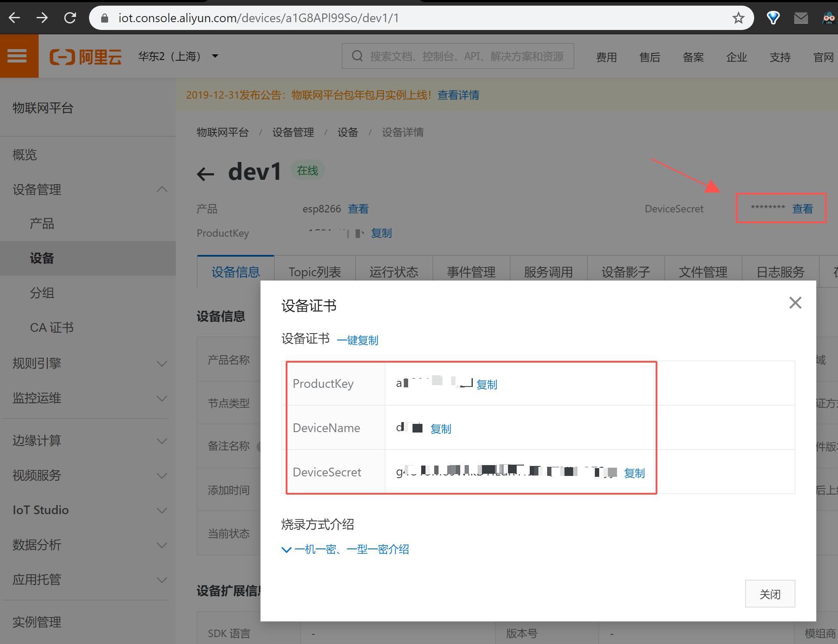Bookmark the page with the star icon

[738, 18]
